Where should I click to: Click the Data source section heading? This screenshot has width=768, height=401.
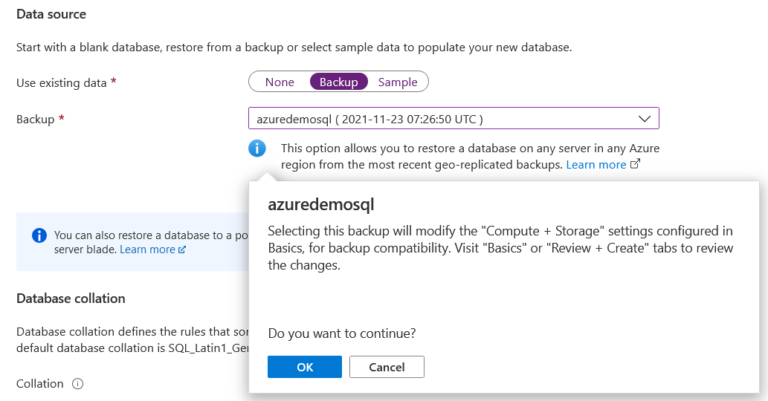point(51,14)
